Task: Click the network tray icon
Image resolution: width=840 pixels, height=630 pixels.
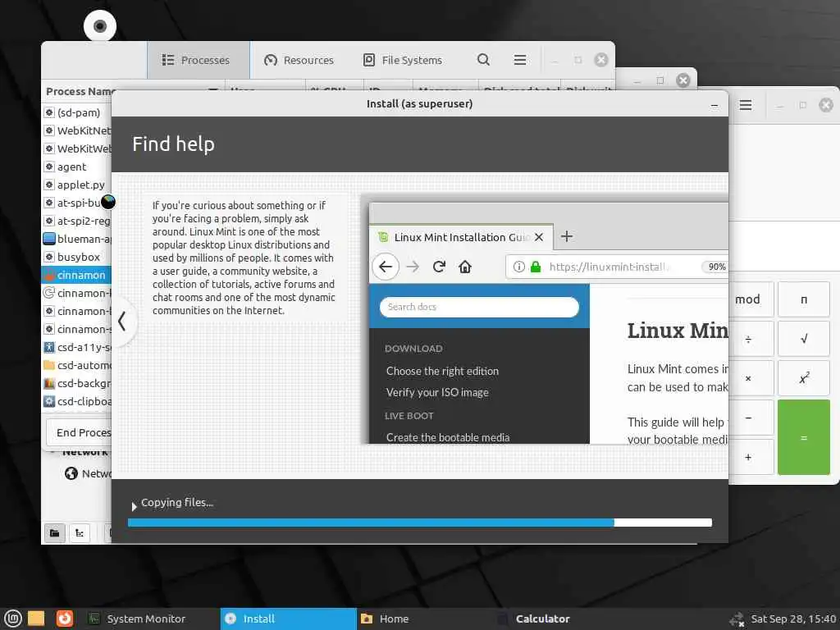Action: 737,619
